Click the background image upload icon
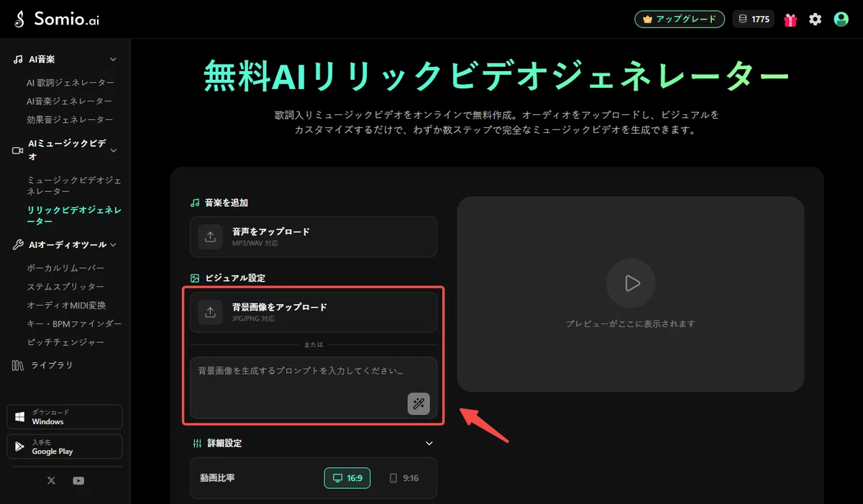 pos(210,312)
